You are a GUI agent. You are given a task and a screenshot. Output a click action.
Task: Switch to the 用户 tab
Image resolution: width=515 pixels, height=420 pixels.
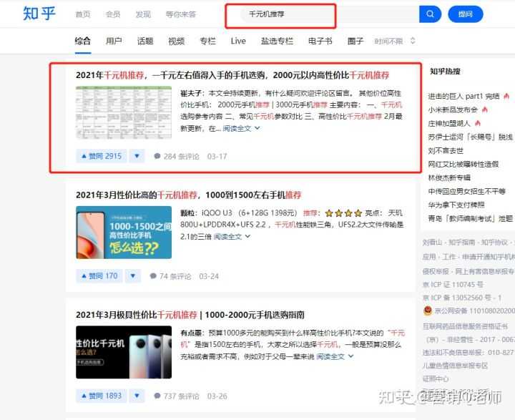[x=114, y=41]
